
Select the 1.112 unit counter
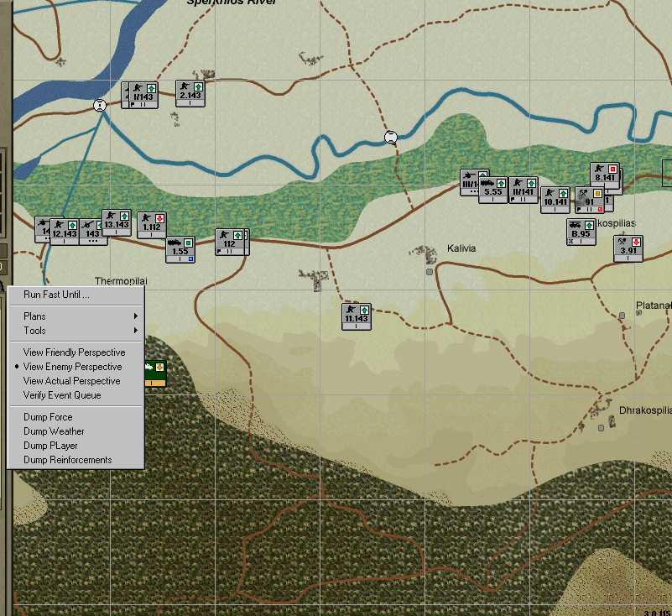(152, 225)
